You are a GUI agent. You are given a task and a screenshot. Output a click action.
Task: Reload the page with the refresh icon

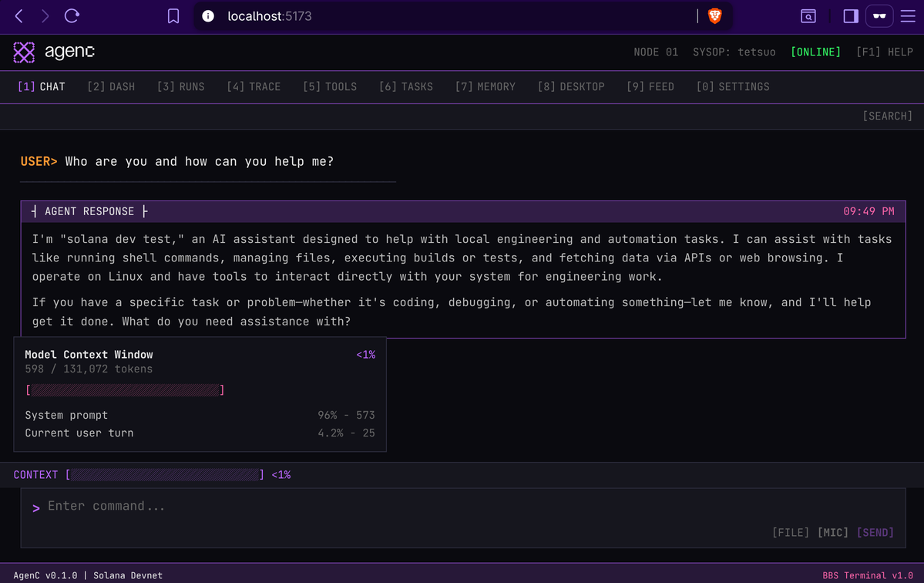click(72, 16)
